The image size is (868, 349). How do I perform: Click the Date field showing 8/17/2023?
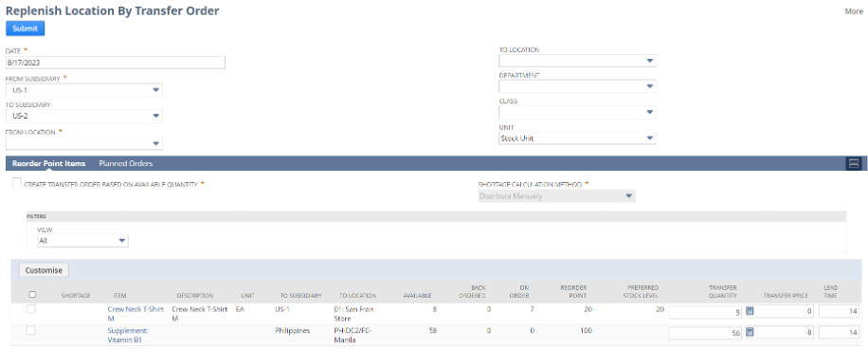(116, 63)
